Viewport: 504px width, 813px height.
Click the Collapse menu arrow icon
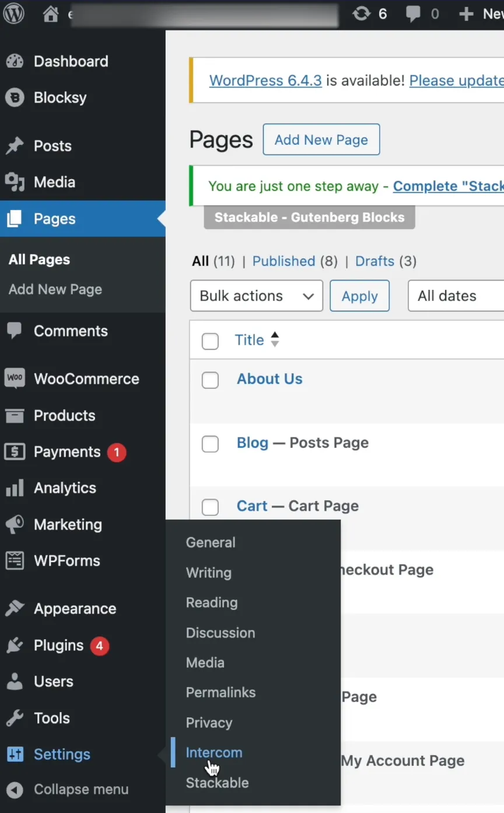15,790
